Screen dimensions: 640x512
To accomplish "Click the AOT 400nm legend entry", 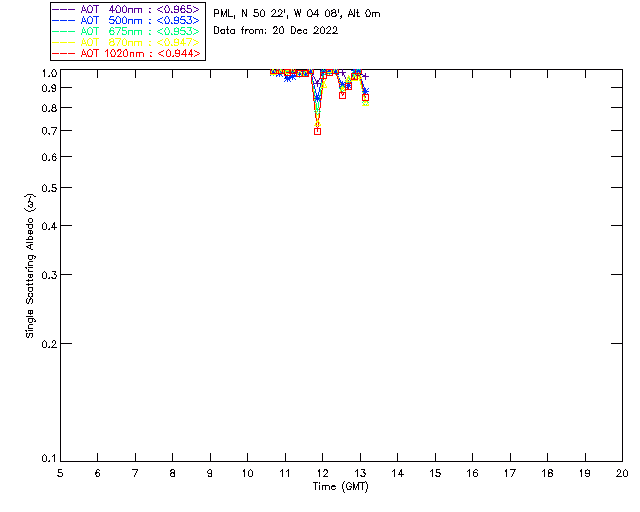I will [126, 9].
